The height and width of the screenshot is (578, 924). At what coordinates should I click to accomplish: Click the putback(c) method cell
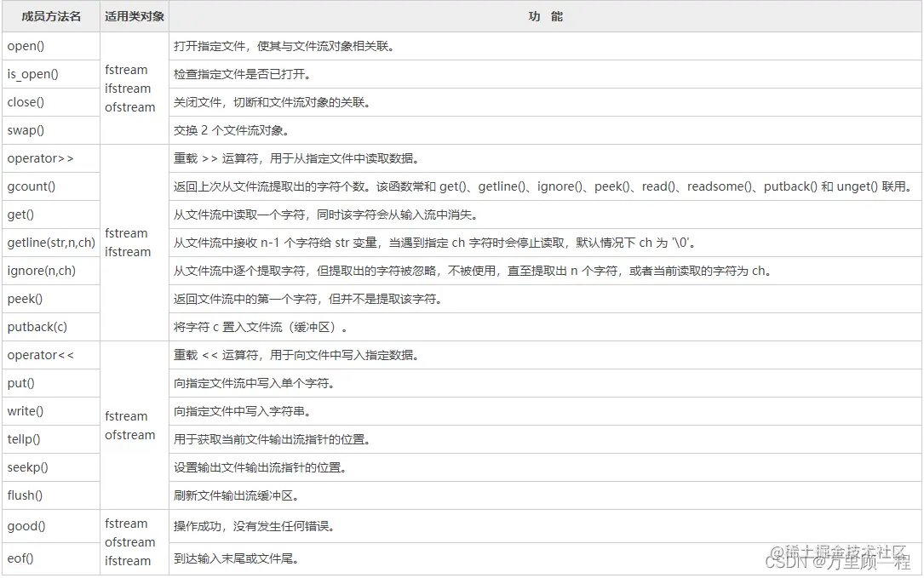pos(51,327)
